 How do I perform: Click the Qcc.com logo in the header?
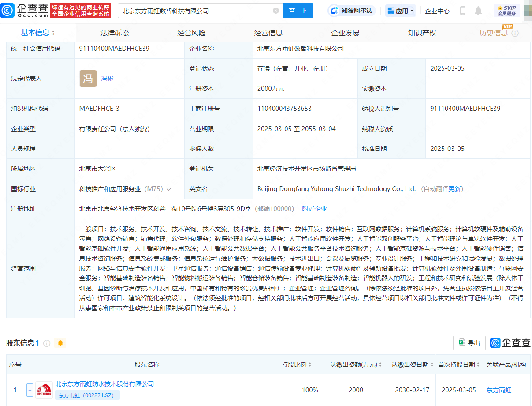pos(24,10)
